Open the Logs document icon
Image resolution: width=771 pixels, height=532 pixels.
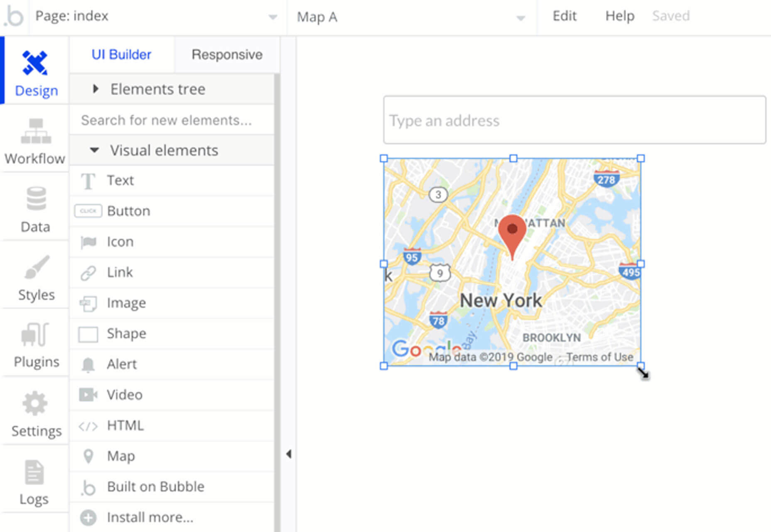point(34,472)
